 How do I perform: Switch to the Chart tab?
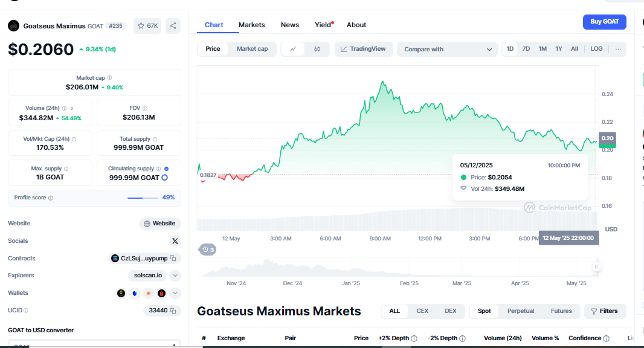point(214,25)
